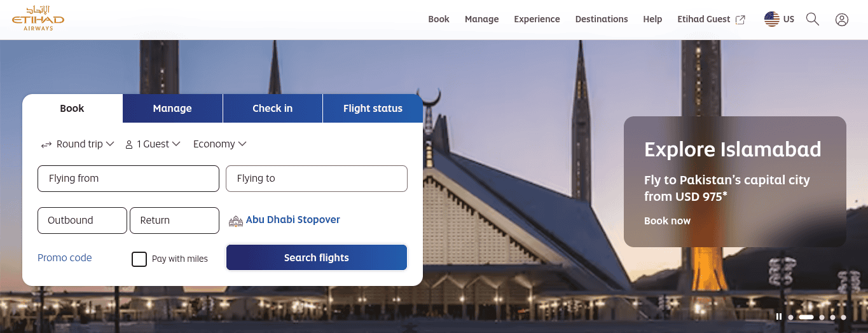Click Book now on Islamabad promo
Screen dimensions: 868x333
pyautogui.click(x=667, y=221)
